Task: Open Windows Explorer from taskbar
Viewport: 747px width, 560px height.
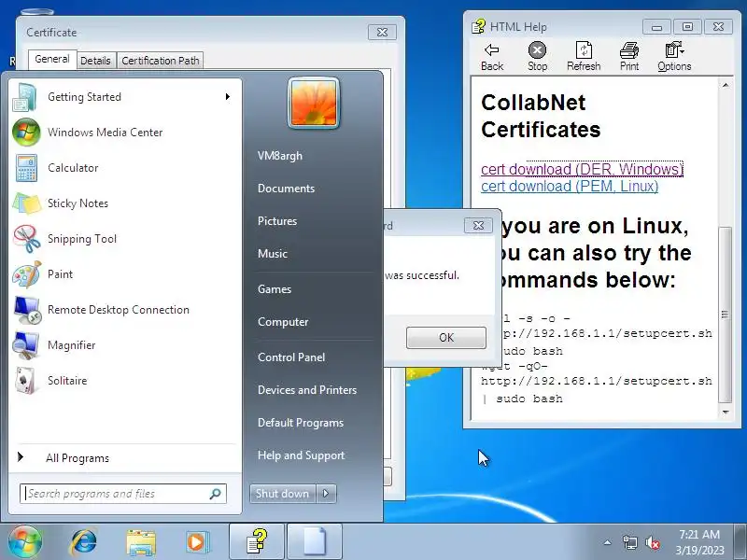Action: click(141, 542)
